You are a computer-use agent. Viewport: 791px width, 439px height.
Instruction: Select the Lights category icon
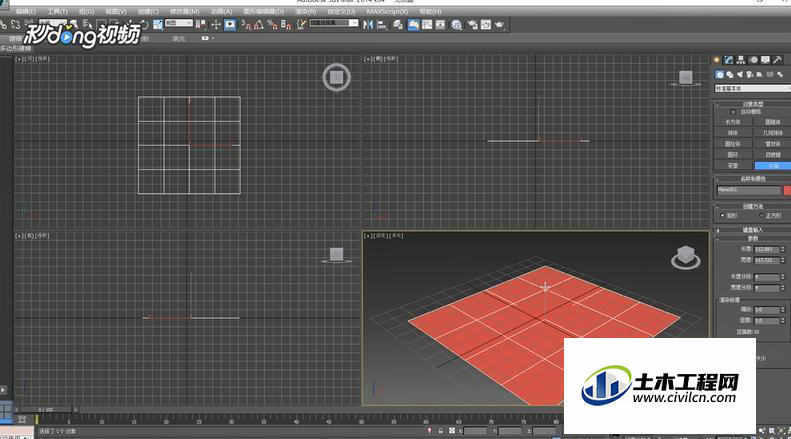point(740,75)
